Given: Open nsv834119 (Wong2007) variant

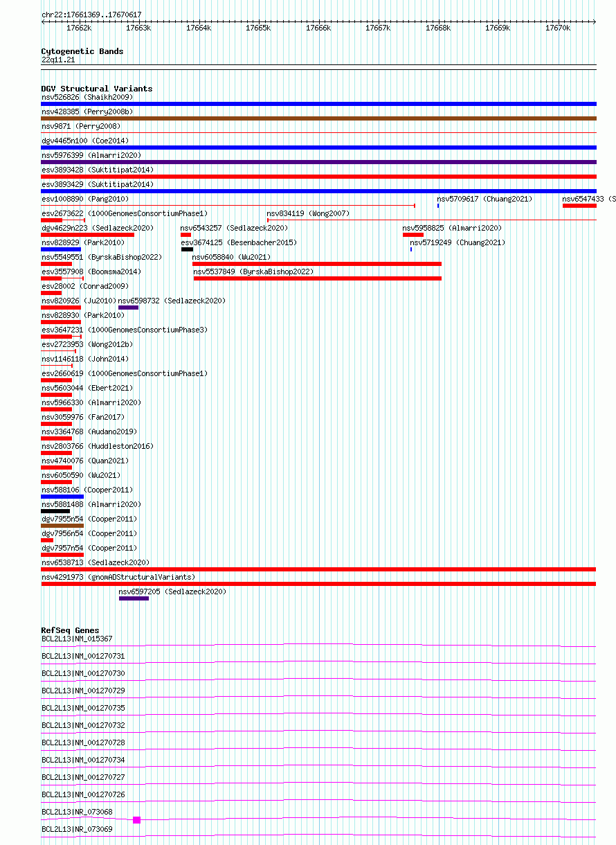Looking at the screenshot, I should point(308,213).
